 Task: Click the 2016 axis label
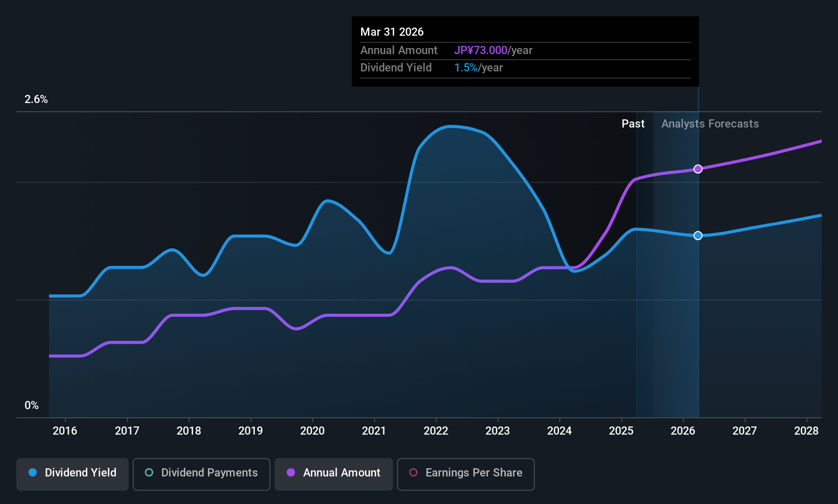(x=65, y=431)
